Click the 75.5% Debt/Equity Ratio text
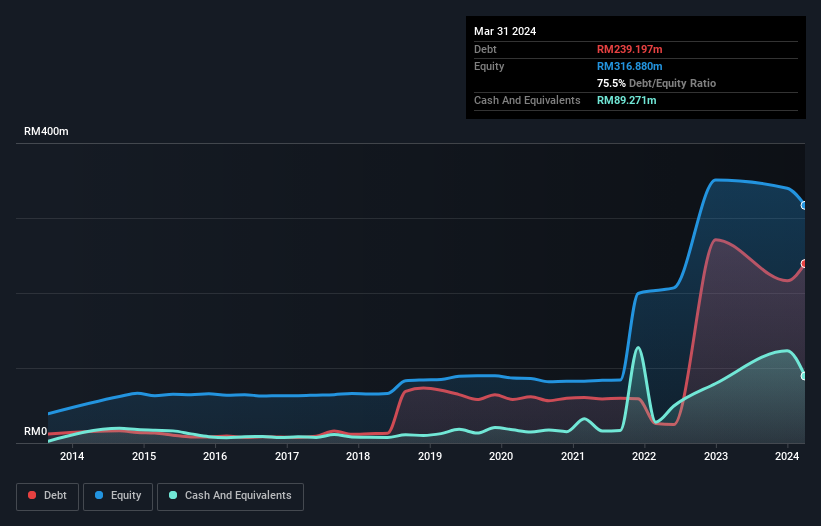 656,83
